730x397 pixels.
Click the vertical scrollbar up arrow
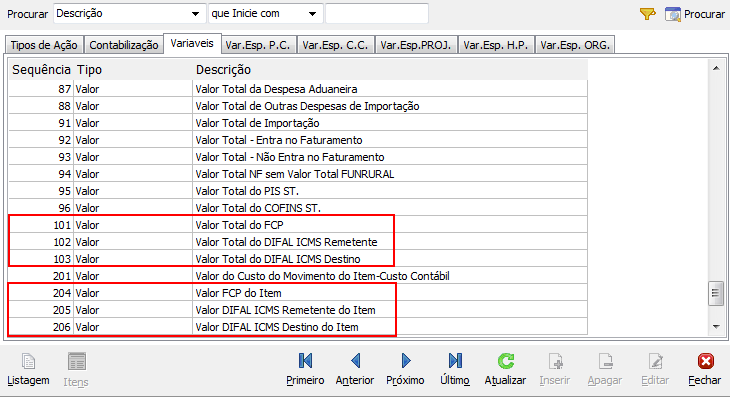pyautogui.click(x=716, y=68)
